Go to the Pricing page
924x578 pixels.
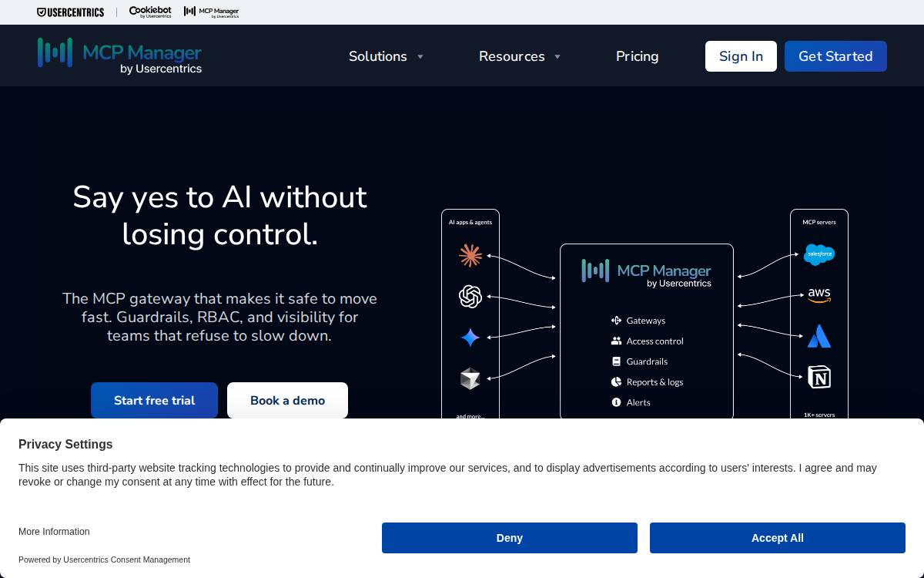point(638,56)
